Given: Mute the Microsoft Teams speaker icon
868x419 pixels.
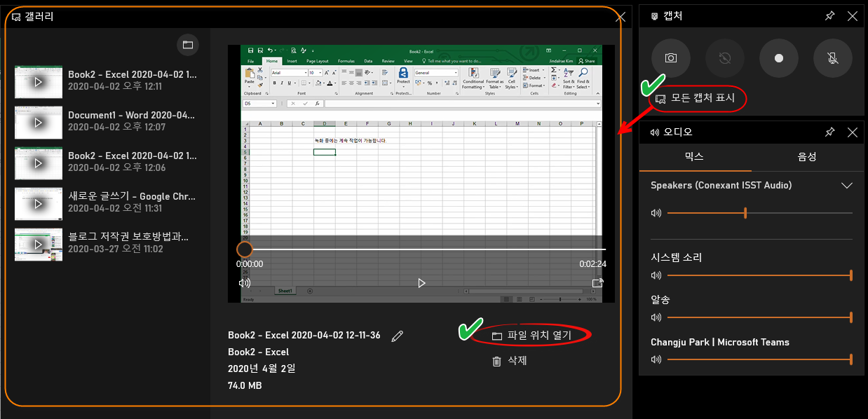Looking at the screenshot, I should pyautogui.click(x=656, y=359).
